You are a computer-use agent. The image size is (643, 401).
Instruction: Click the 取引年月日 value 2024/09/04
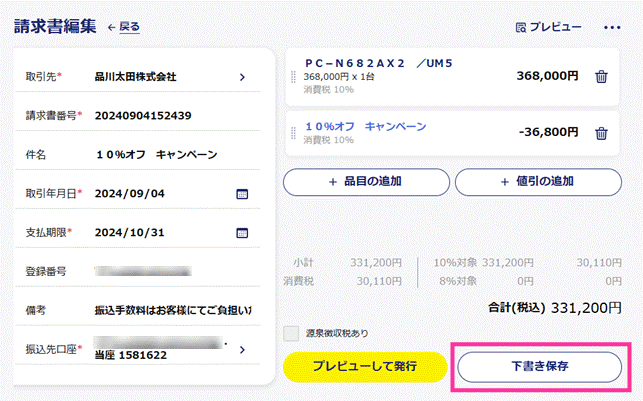pos(130,194)
